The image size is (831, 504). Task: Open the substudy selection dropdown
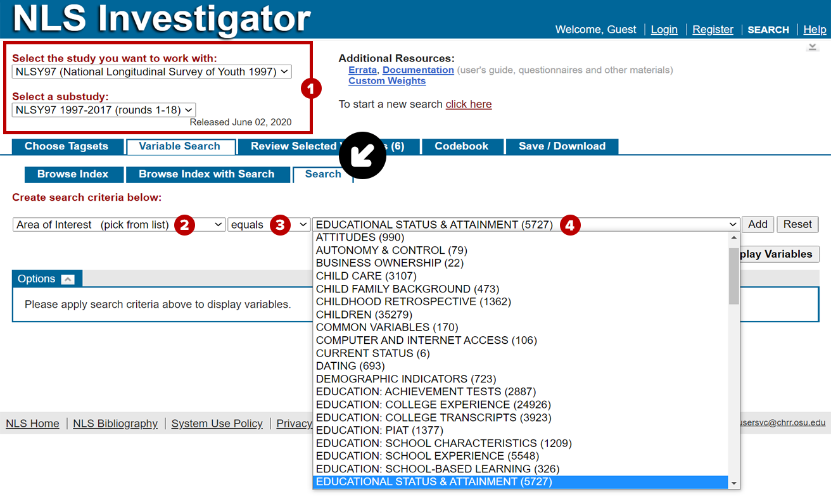[x=104, y=110]
